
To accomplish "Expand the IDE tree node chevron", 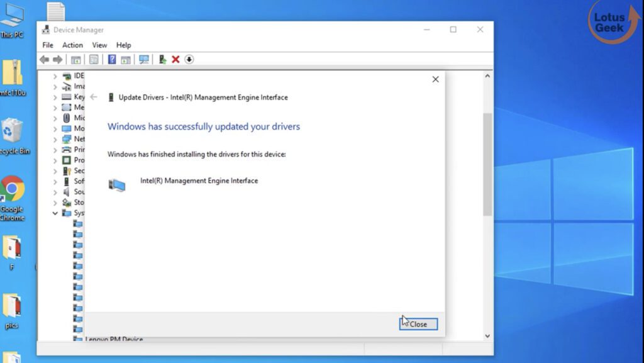I will tap(55, 76).
